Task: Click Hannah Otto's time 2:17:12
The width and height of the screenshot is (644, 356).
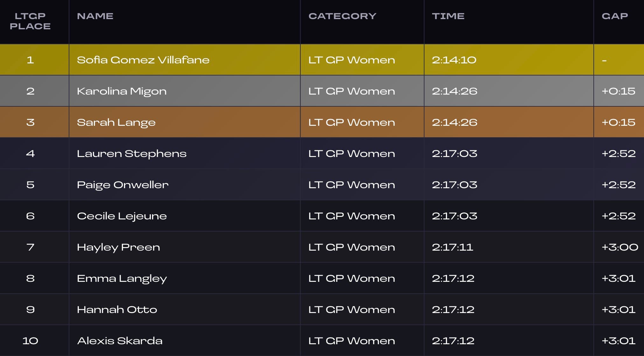Action: tap(453, 310)
